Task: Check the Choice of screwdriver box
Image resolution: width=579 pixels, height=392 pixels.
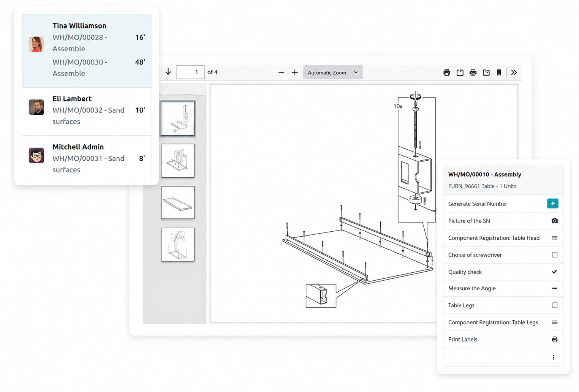Action: coord(555,255)
